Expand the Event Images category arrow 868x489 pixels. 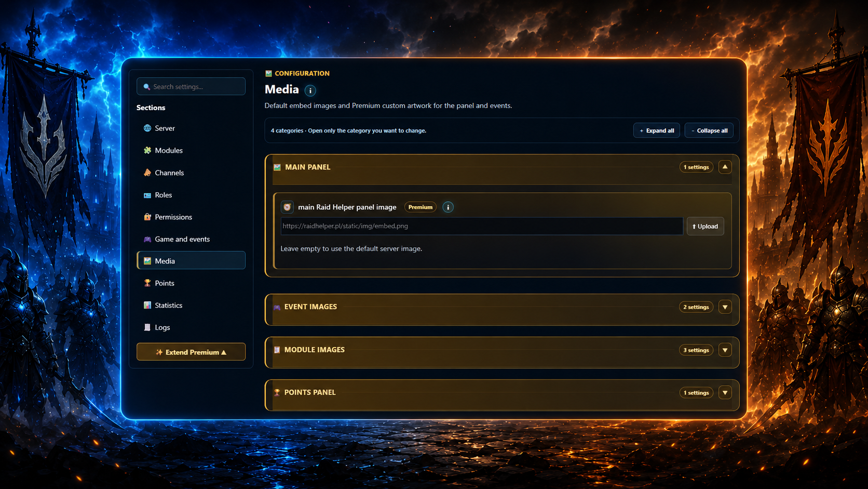(x=725, y=307)
